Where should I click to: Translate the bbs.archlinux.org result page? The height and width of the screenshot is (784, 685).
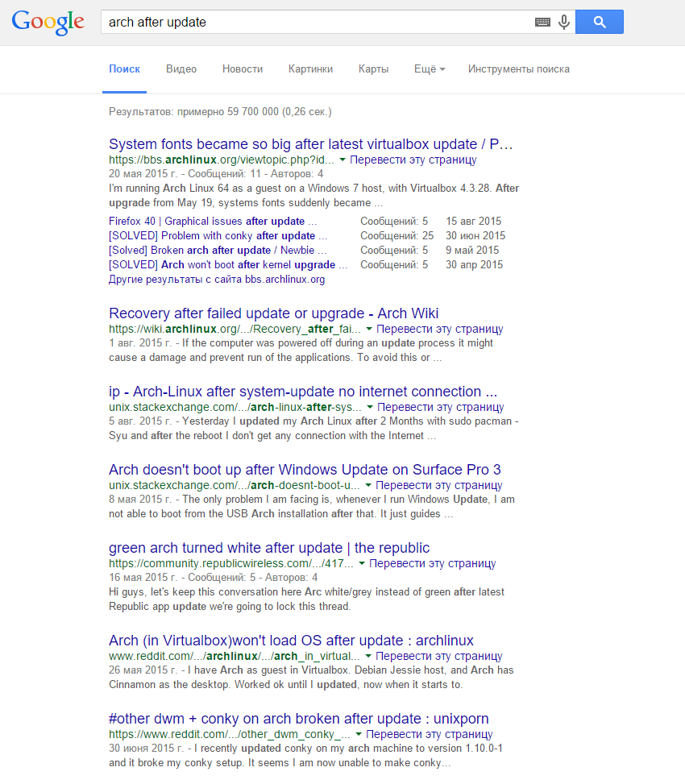click(x=413, y=160)
